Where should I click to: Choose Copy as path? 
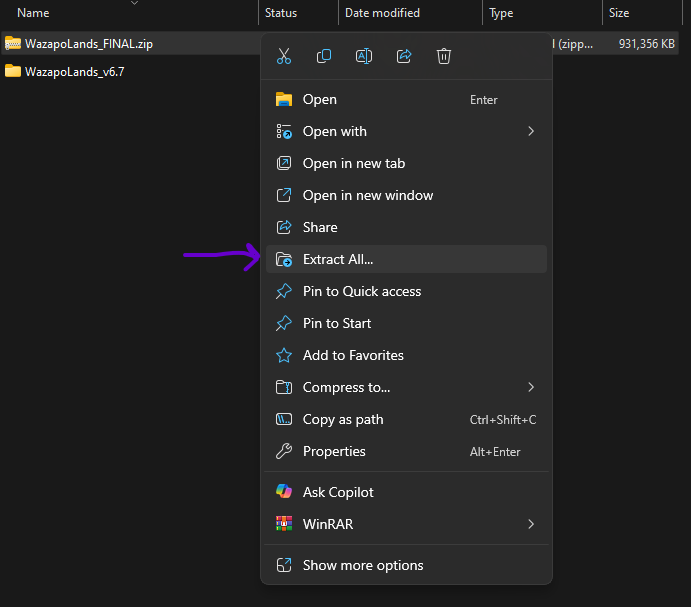[406, 419]
